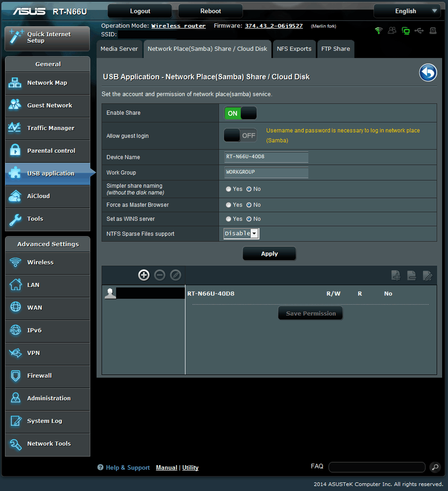Click the modify folder icon
The width and height of the screenshot is (448, 491).
point(427,275)
